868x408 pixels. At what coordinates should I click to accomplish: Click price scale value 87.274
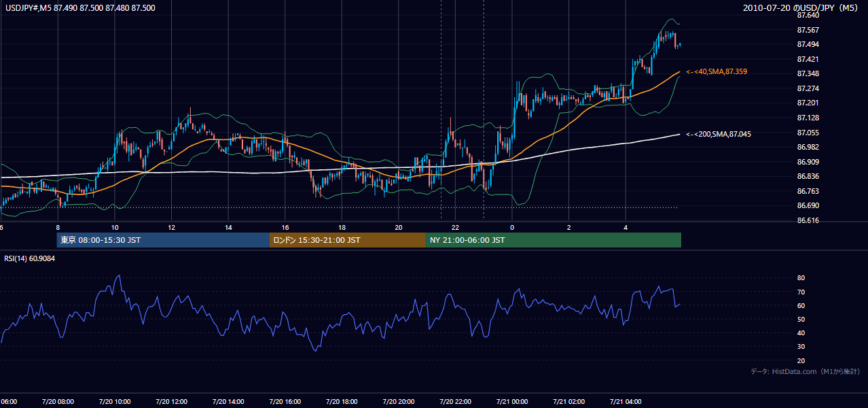[x=807, y=88]
